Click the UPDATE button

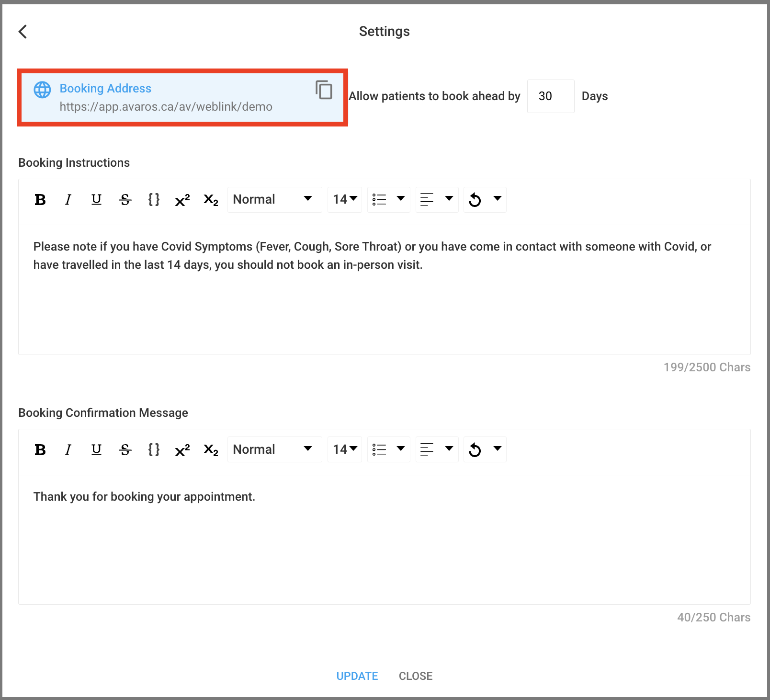[x=357, y=676]
